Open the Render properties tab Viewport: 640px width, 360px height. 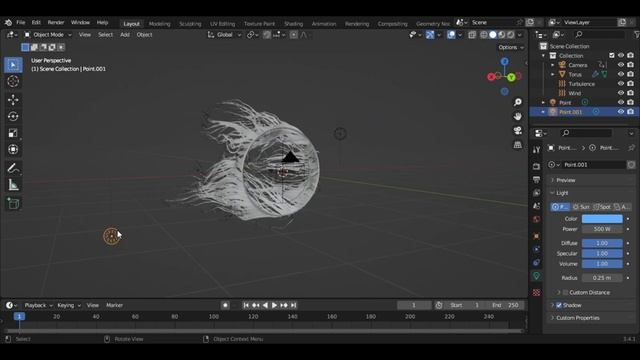point(536,166)
